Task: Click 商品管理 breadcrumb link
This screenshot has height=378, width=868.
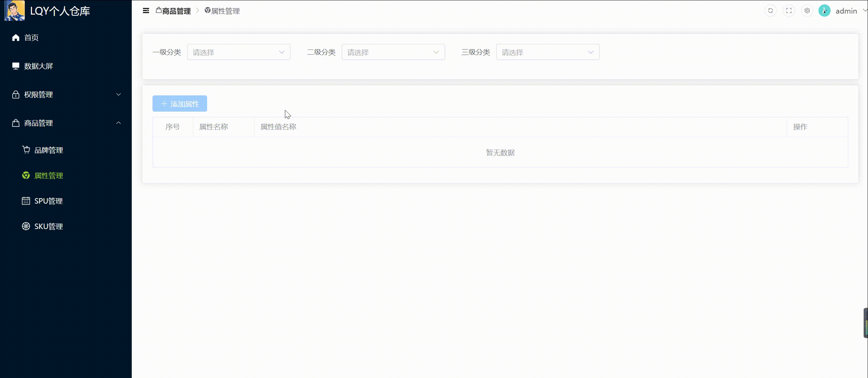Action: point(173,11)
